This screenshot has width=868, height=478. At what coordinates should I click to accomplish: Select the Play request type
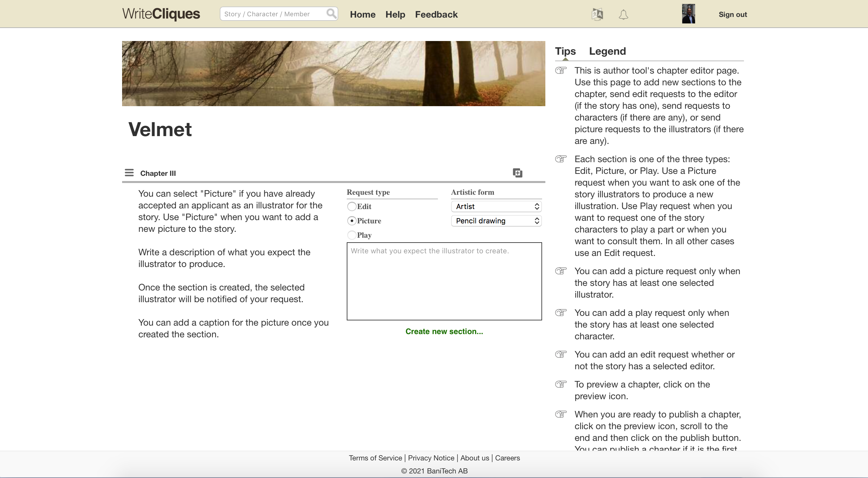(x=351, y=235)
